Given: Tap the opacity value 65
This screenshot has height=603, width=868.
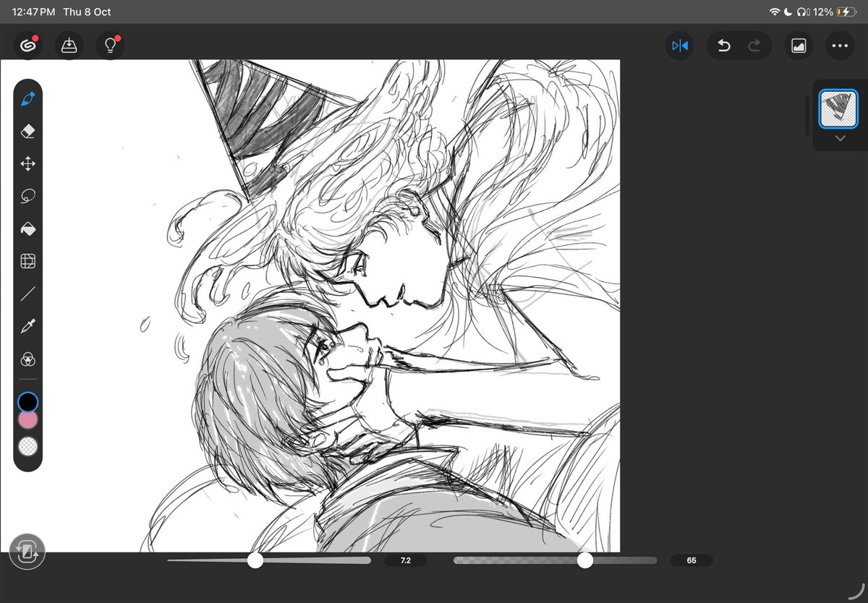Looking at the screenshot, I should (692, 560).
